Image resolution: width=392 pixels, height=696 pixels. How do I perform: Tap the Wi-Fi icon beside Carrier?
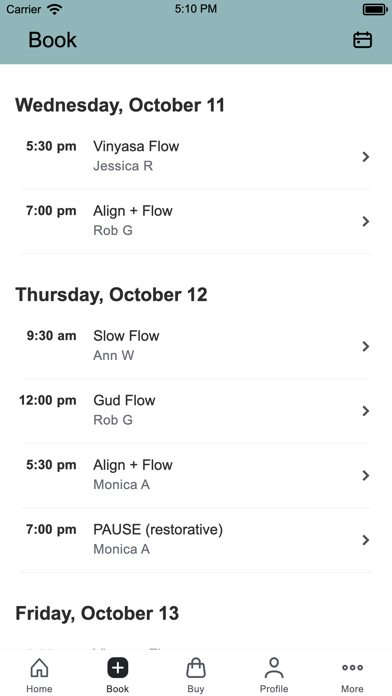coord(55,9)
